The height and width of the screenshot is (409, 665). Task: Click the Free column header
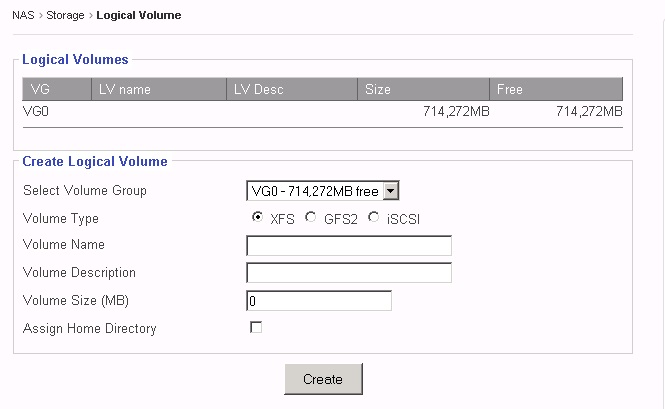tap(510, 89)
